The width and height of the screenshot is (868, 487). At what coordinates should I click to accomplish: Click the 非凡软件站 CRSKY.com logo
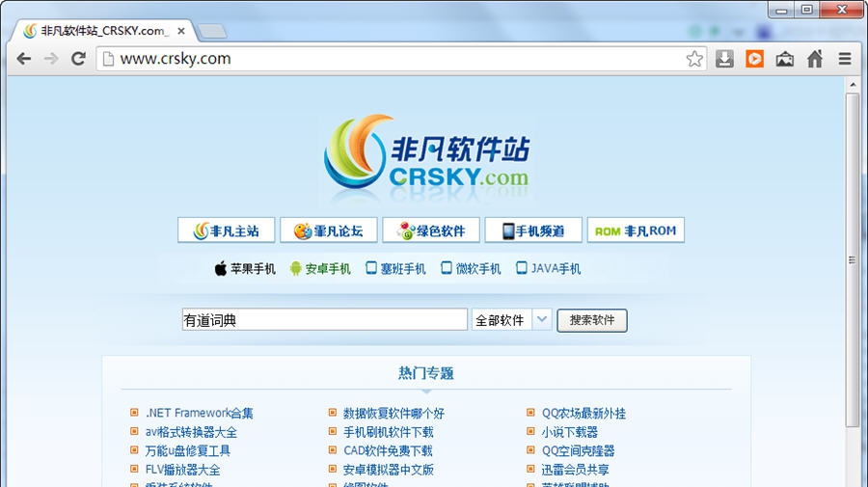427,152
